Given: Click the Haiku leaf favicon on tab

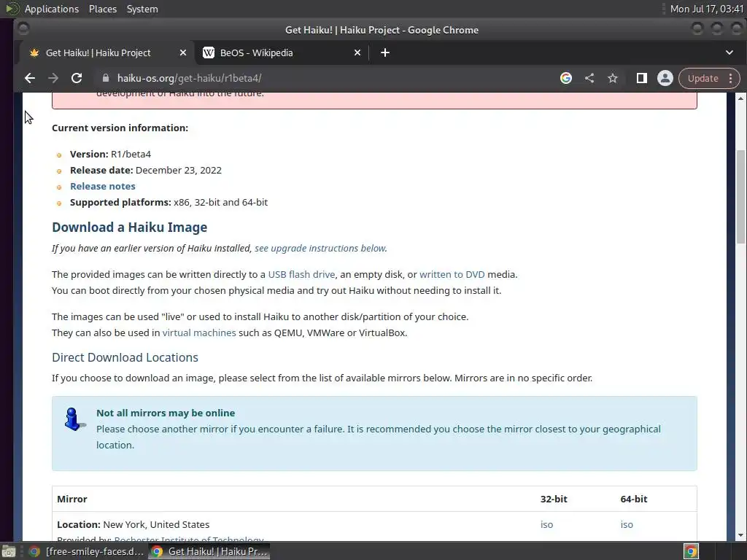Looking at the screenshot, I should coord(34,52).
